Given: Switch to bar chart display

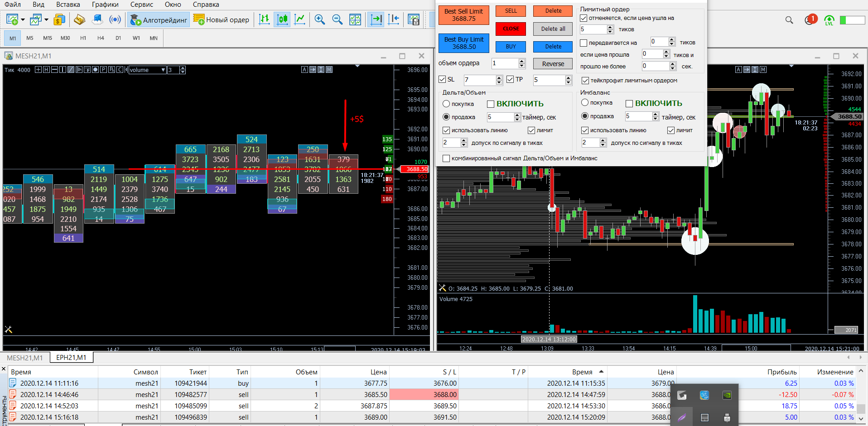Looking at the screenshot, I should 265,19.
